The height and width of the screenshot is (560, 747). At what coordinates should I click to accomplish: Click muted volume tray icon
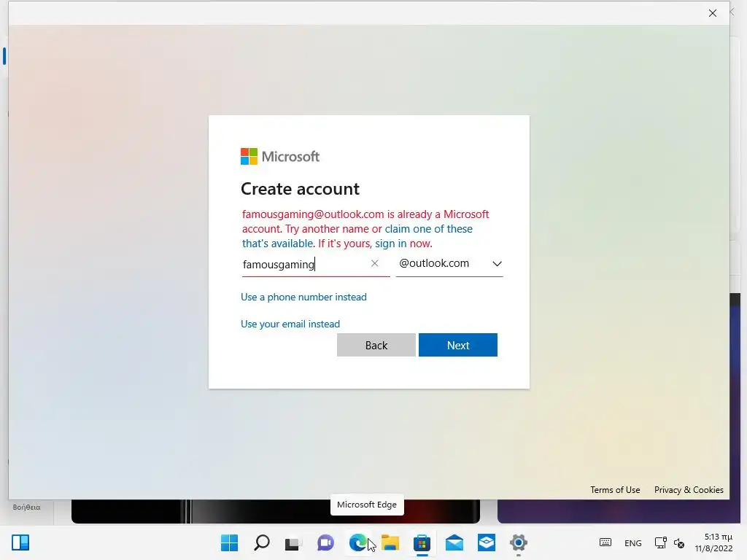(679, 542)
